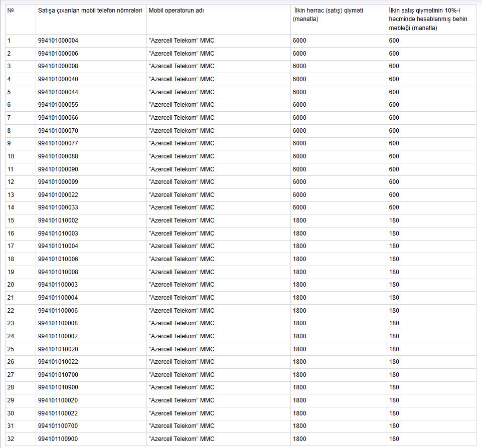The width and height of the screenshot is (482, 448).
Task: Click the № column header
Action: (x=11, y=11)
